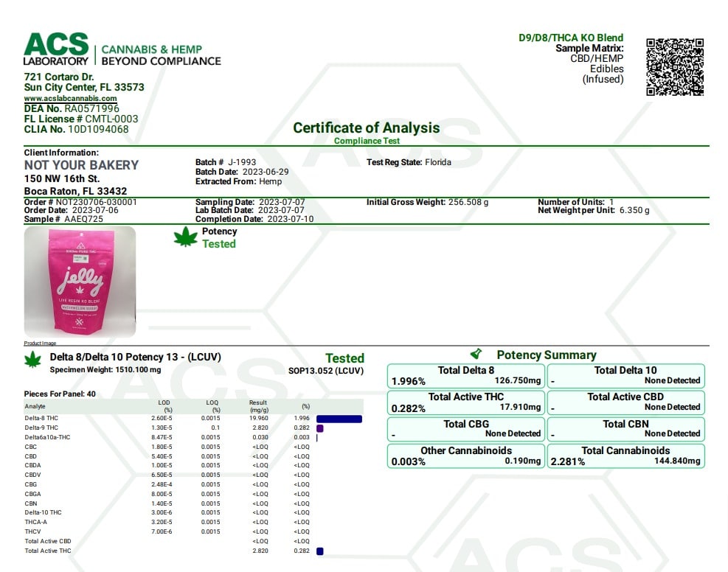
Task: Click the Order # NOT230706-030001
Action: 80,202
